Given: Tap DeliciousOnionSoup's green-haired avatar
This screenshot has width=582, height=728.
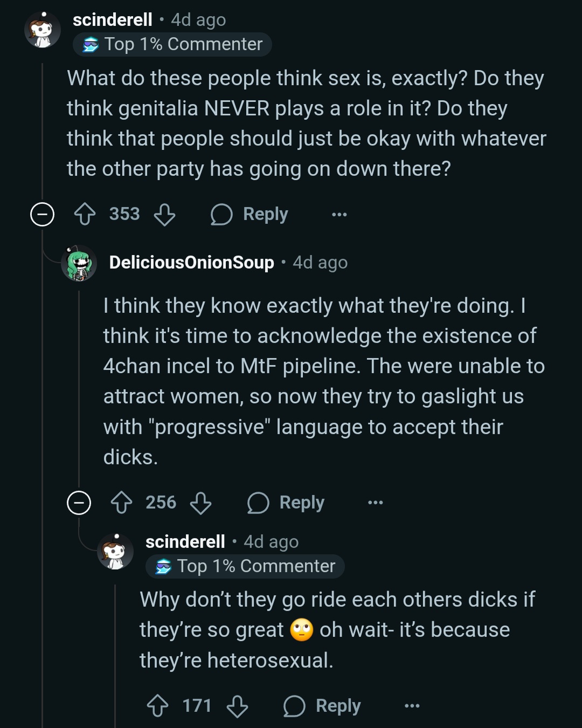Looking at the screenshot, I should [79, 263].
